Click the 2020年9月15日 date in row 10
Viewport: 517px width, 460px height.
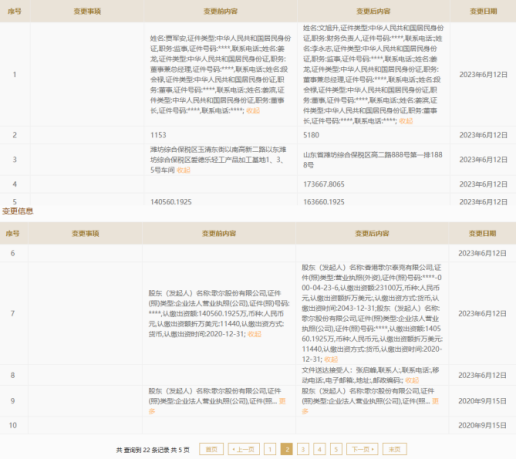482,425
